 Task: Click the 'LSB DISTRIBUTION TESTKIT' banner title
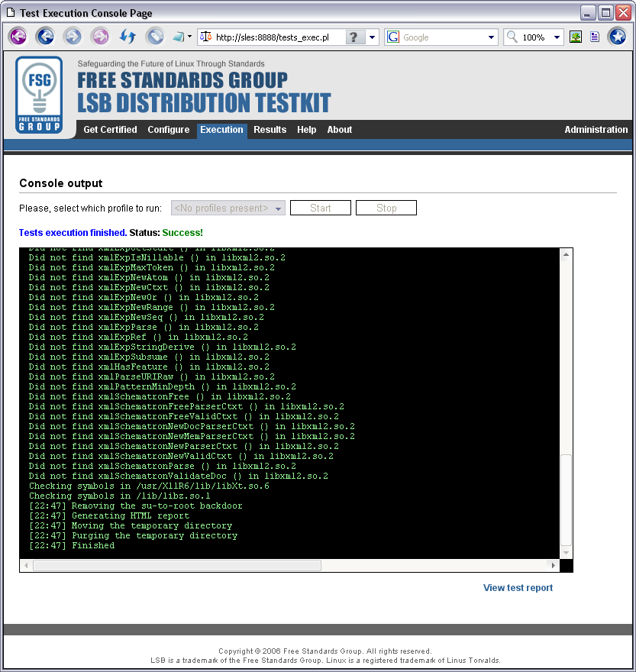click(x=204, y=103)
